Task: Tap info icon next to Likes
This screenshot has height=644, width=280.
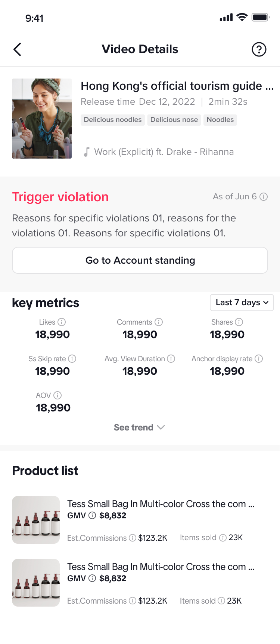Action: (x=62, y=322)
